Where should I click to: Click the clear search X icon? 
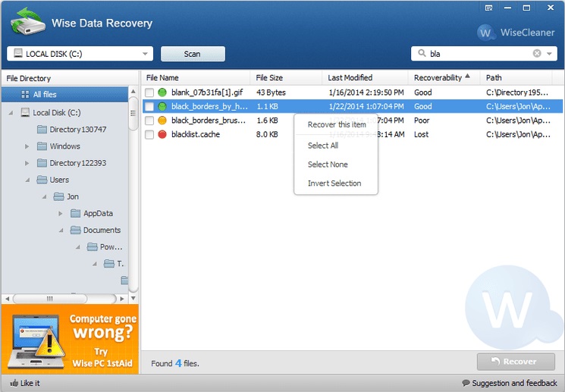(x=537, y=54)
